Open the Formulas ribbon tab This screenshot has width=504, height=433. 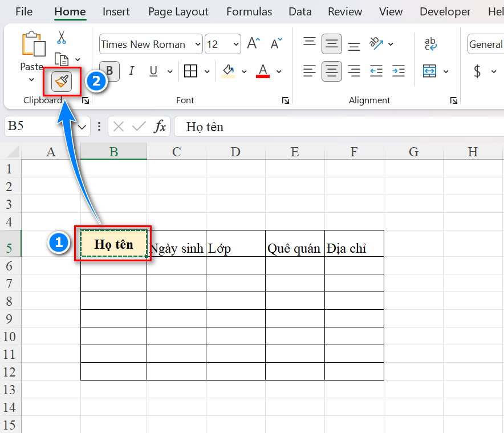(x=248, y=11)
